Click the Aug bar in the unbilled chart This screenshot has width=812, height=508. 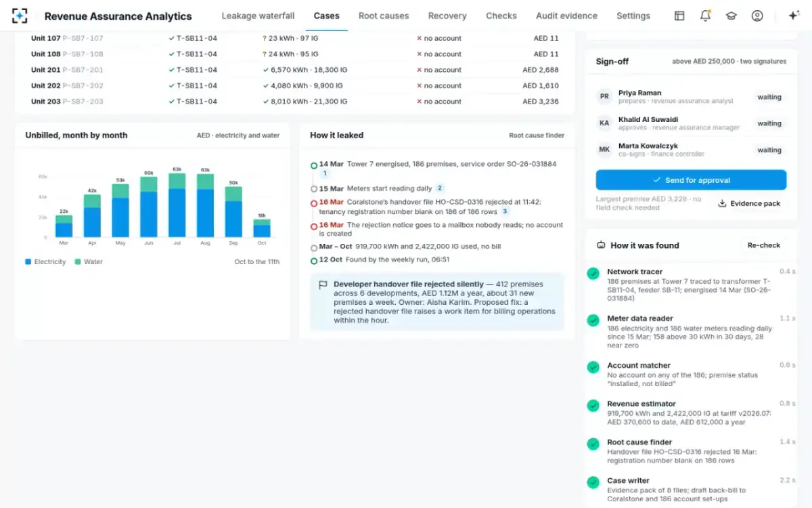click(x=206, y=205)
